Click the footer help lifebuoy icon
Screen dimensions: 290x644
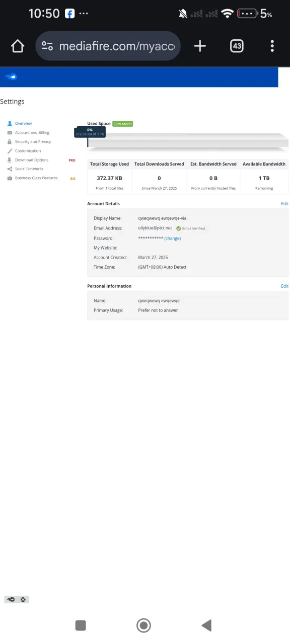(x=23, y=599)
